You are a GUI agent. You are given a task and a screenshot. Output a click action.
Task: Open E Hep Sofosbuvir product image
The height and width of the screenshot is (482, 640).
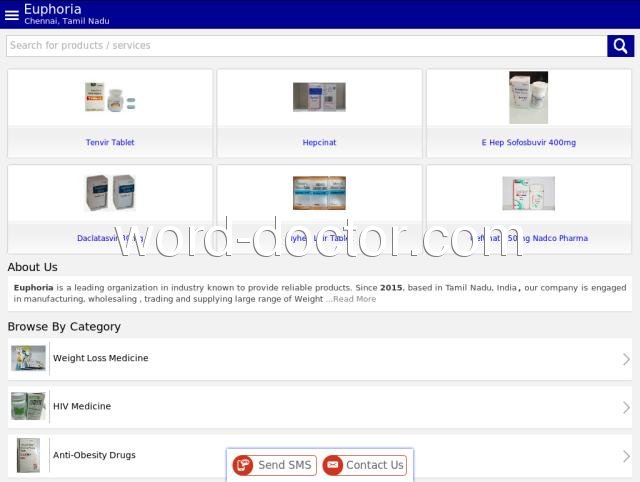[x=529, y=98]
